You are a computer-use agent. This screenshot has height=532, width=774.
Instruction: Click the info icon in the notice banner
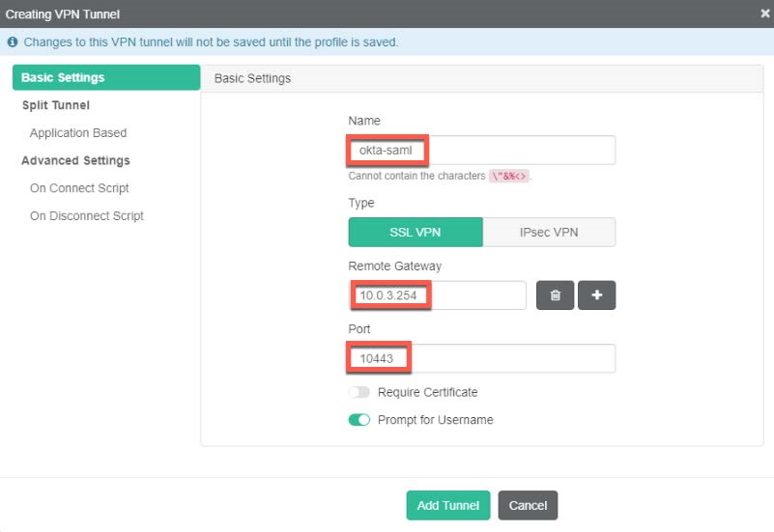13,42
